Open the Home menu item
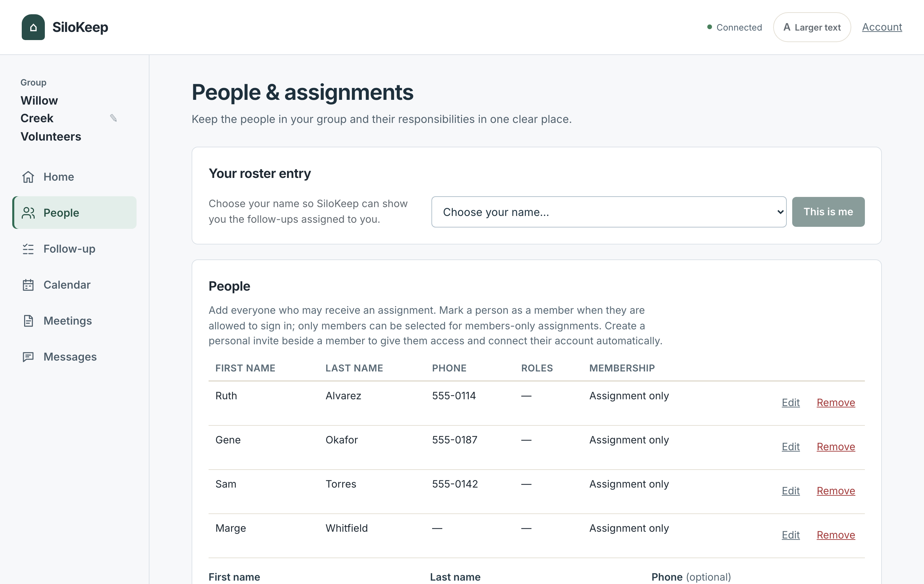 click(74, 177)
